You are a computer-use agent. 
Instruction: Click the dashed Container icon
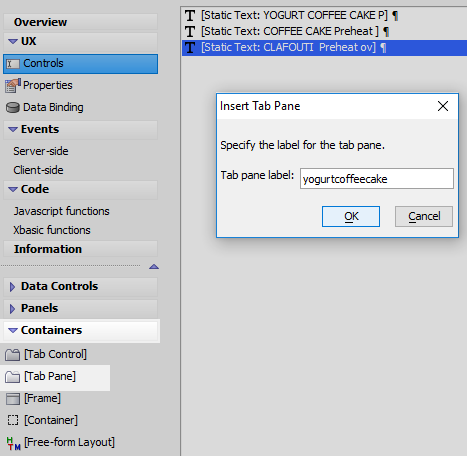(13, 420)
